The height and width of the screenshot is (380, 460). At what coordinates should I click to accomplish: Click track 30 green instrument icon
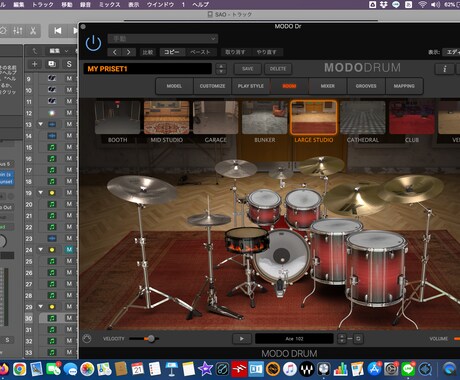pyautogui.click(x=52, y=318)
